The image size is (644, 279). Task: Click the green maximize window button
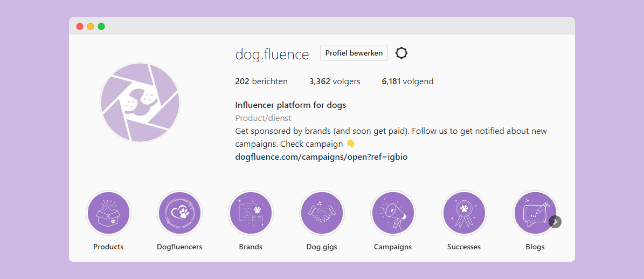(101, 26)
